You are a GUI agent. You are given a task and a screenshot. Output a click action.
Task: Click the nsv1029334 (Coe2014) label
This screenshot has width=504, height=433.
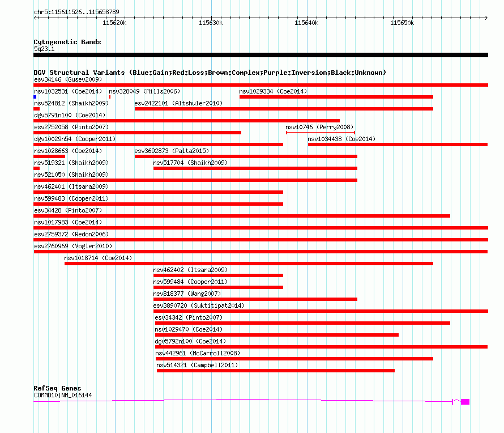pos(273,91)
